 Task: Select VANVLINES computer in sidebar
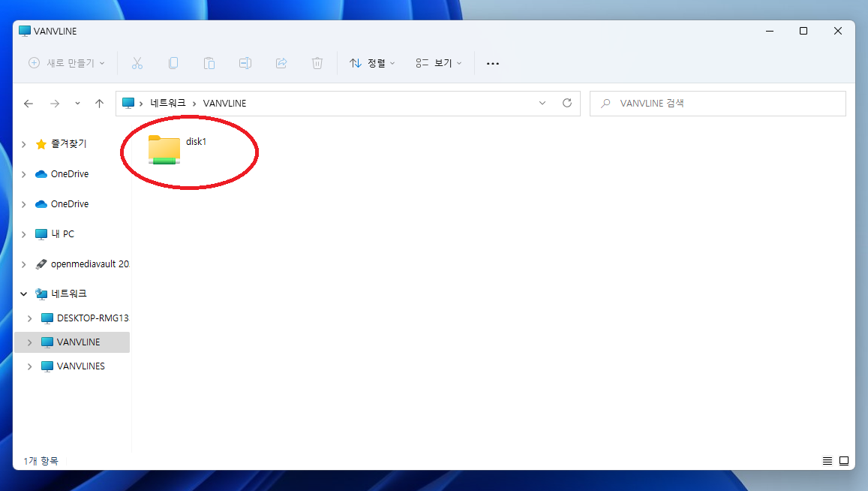[x=81, y=366]
